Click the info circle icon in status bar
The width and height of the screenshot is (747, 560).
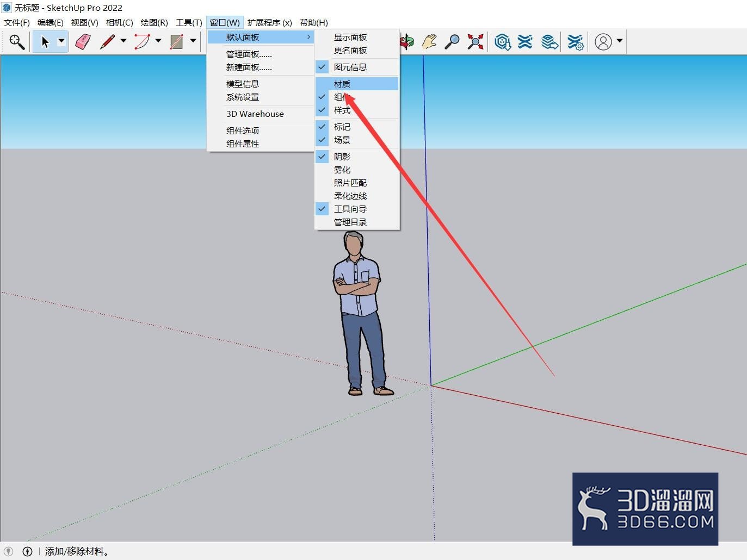[27, 551]
